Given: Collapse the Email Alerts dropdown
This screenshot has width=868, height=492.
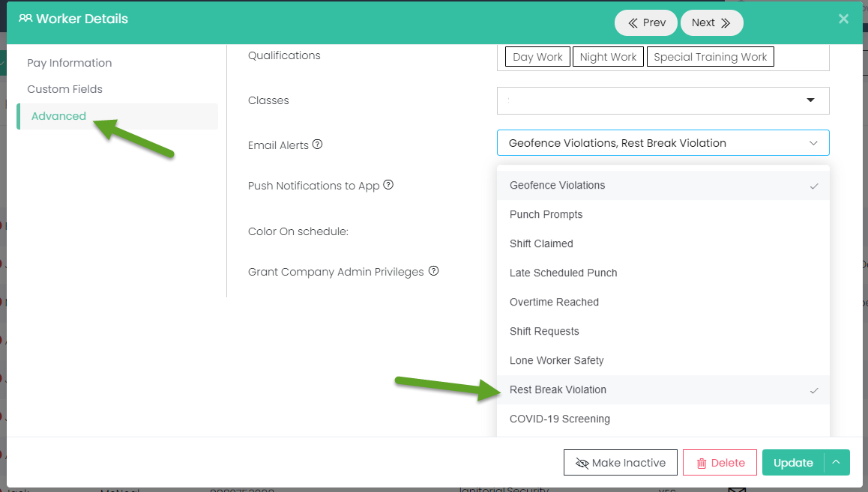Looking at the screenshot, I should click(813, 143).
